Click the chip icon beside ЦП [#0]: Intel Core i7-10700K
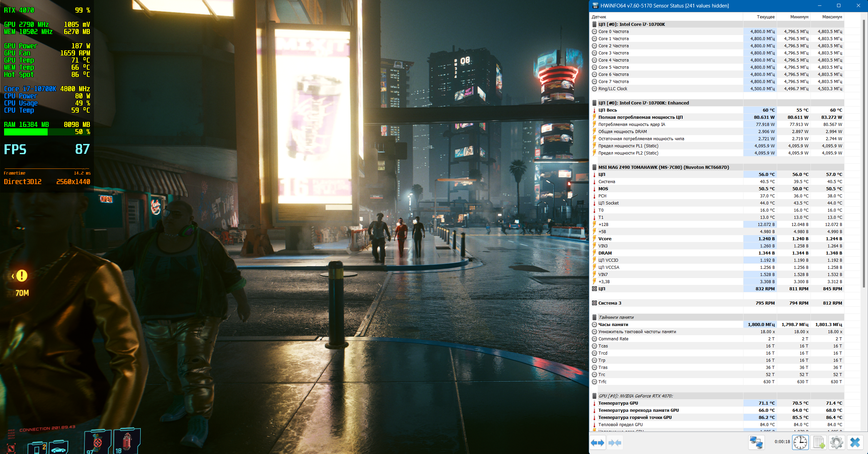 click(x=594, y=24)
